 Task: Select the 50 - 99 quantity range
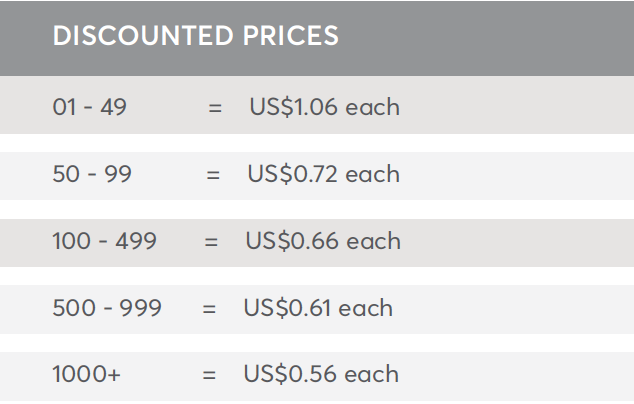[x=92, y=174]
